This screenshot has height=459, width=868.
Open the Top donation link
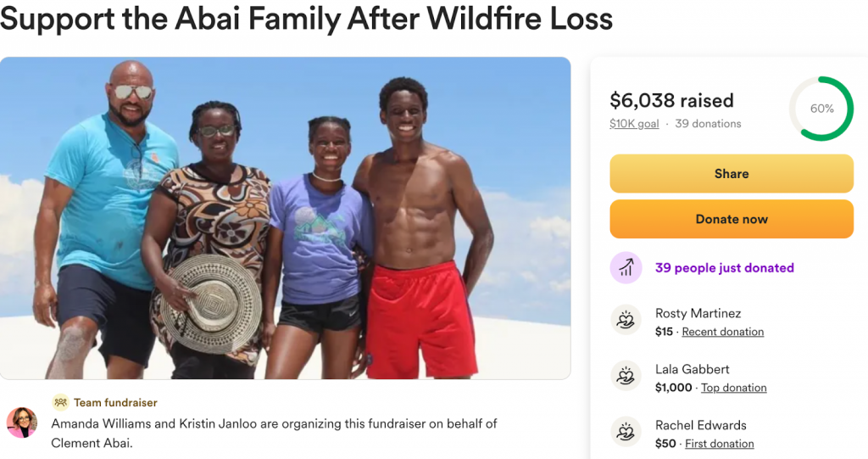point(733,388)
